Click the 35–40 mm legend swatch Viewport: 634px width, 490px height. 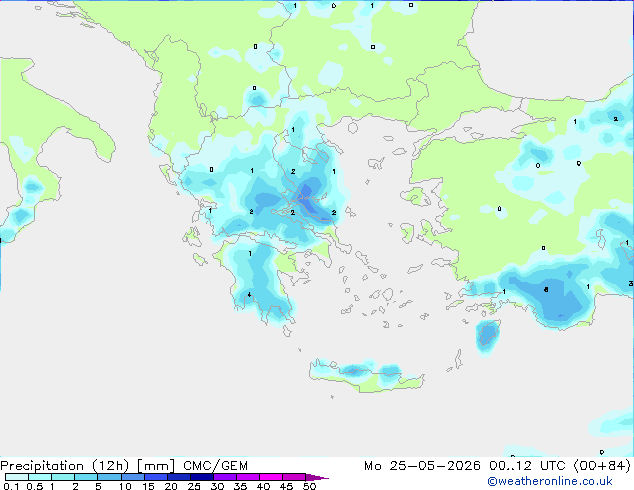tap(248, 477)
